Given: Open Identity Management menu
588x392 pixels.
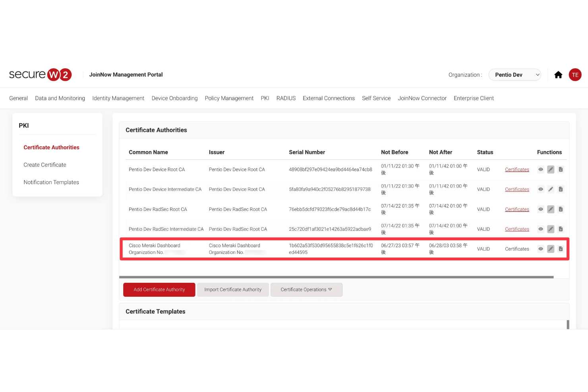Looking at the screenshot, I should (118, 98).
